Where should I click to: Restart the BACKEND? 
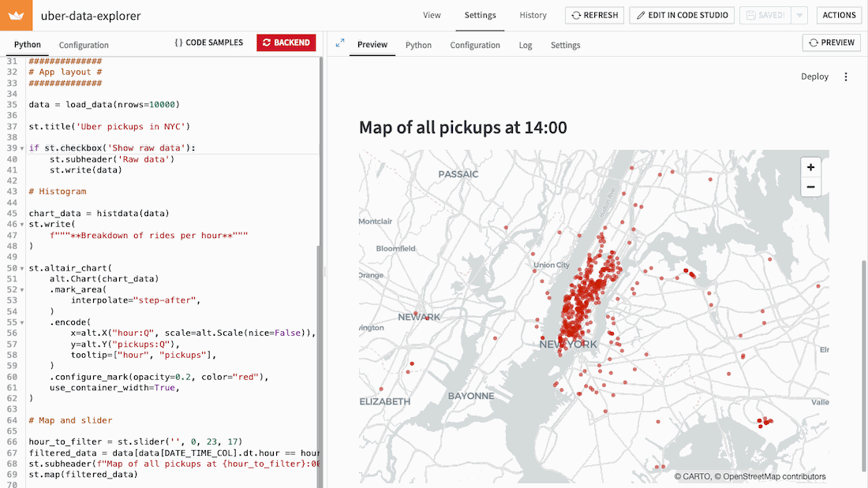tap(286, 43)
